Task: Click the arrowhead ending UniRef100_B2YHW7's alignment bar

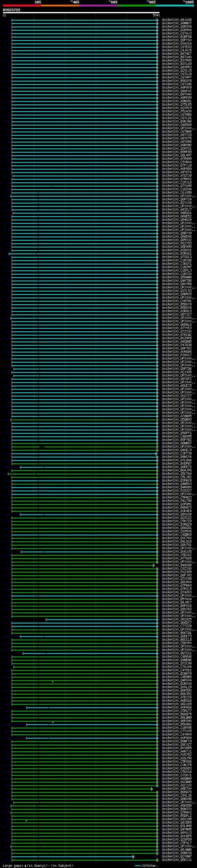Action: pos(133,856)
